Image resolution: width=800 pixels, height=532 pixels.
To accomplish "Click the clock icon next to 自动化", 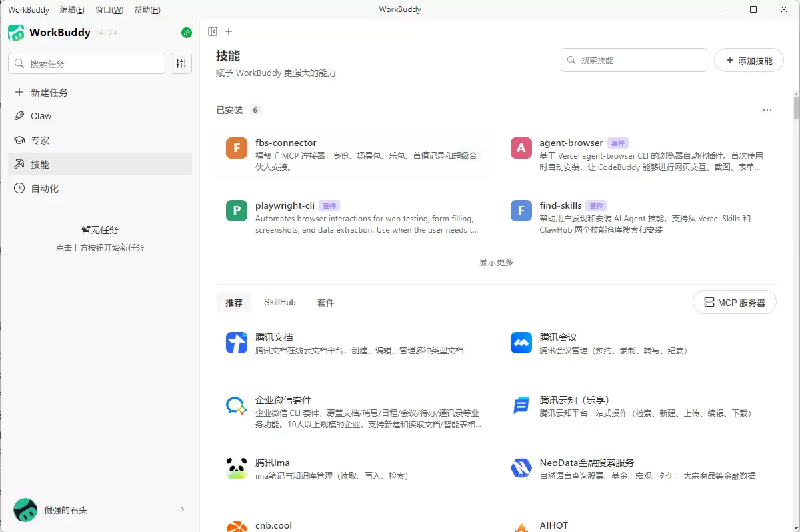I will 19,189.
